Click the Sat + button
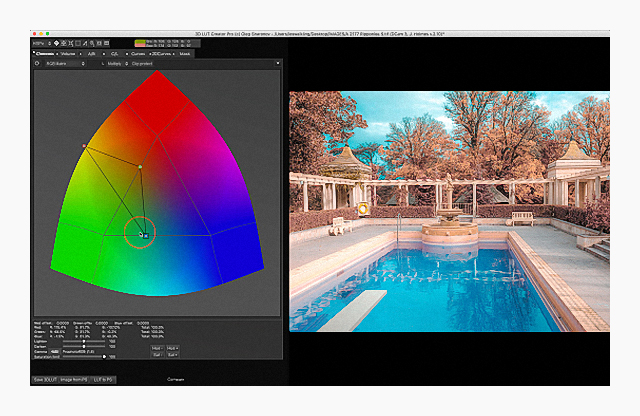This screenshot has width=640, height=416. (171, 355)
